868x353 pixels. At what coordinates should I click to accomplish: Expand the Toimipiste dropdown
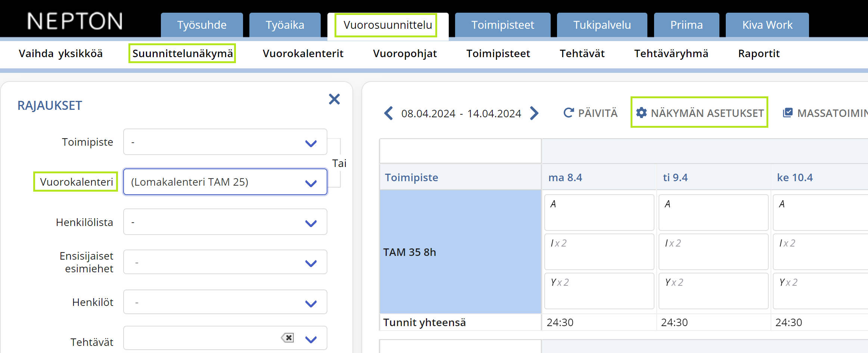(x=225, y=142)
